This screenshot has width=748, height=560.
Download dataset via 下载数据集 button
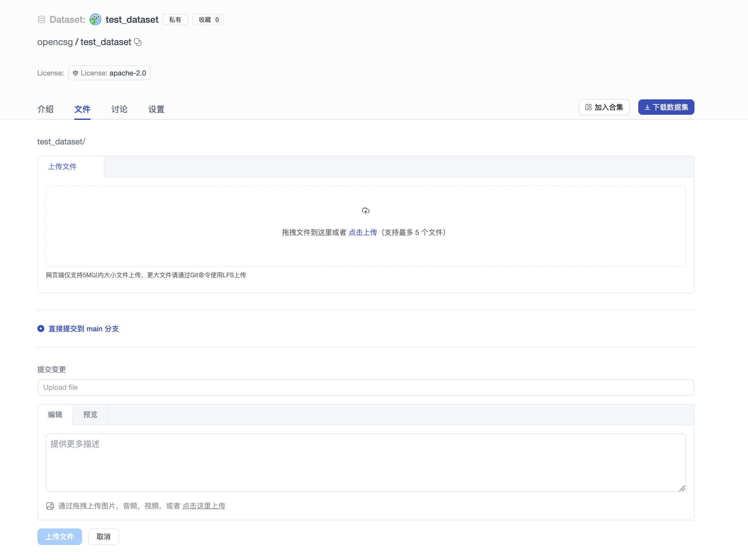tap(666, 107)
